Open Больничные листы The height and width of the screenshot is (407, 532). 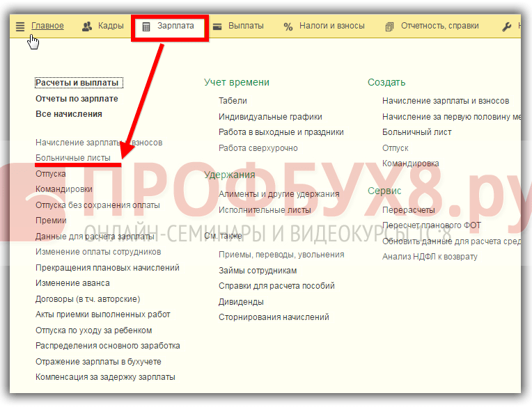(x=73, y=158)
